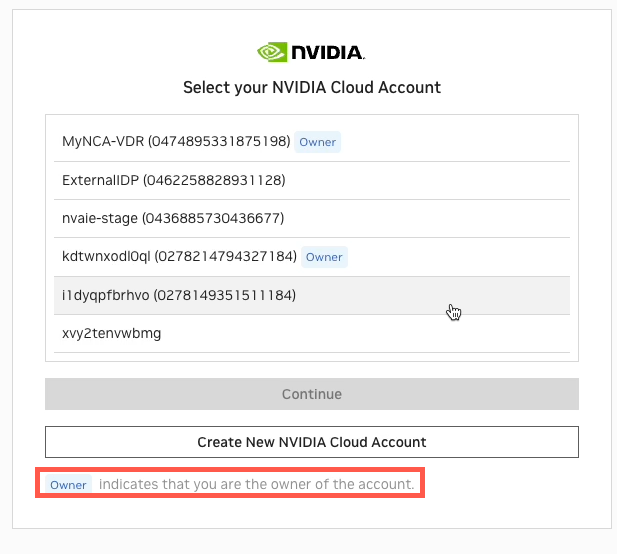Image resolution: width=617 pixels, height=554 pixels.
Task: Click account ID 0474895331875198
Action: pos(219,142)
